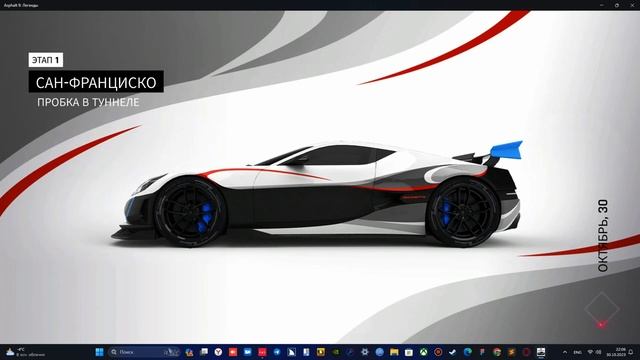Switch the ENG input language indicator
The height and width of the screenshot is (360, 640).
click(x=578, y=352)
